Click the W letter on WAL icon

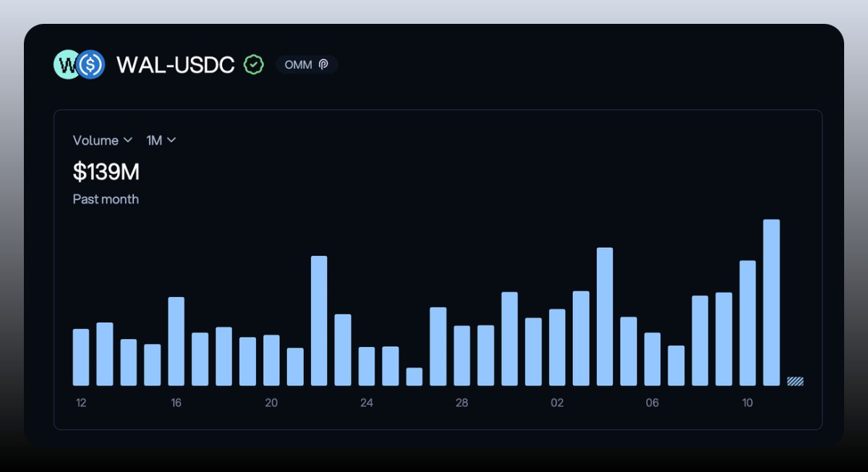coord(68,64)
